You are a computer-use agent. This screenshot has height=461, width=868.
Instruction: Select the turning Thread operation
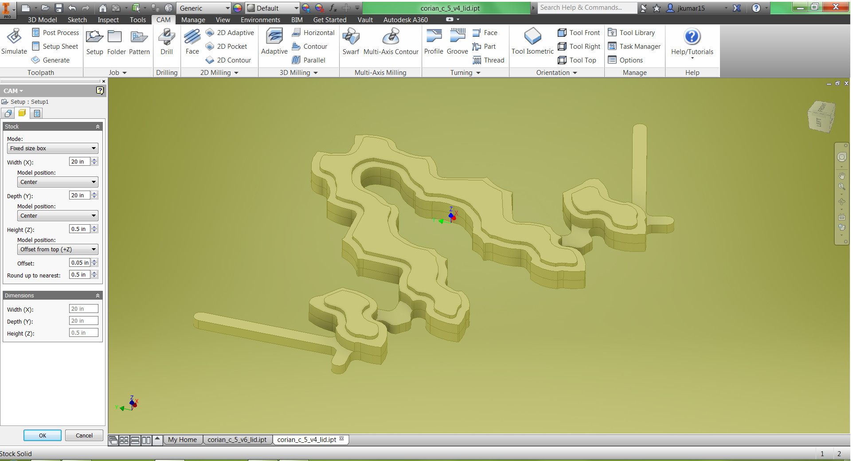(488, 60)
